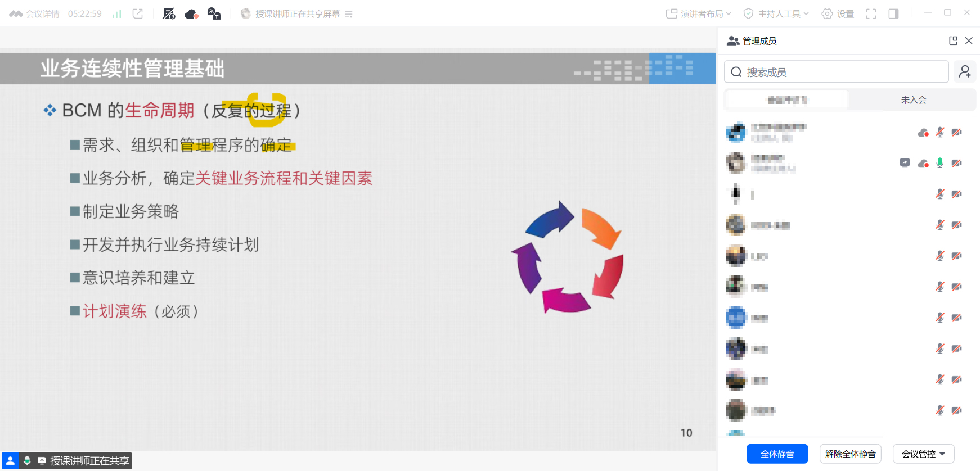980x471 pixels.
Task: Click the cloud recording icon in top toolbar
Action: point(191,14)
